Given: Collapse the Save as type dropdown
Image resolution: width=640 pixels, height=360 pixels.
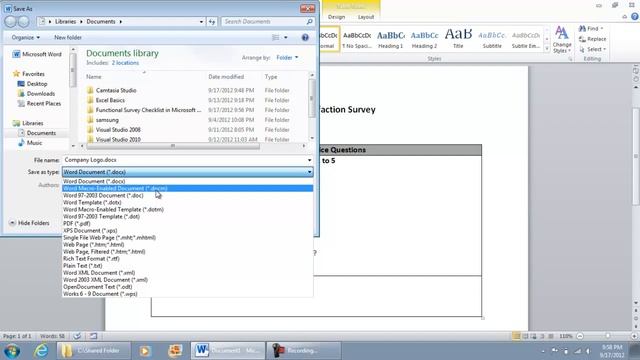Looking at the screenshot, I should [309, 172].
